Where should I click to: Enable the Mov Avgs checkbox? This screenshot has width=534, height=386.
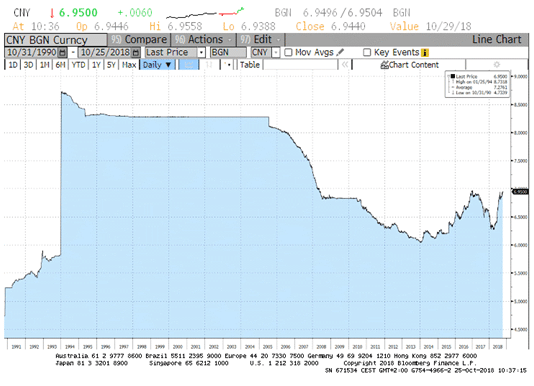coord(288,52)
